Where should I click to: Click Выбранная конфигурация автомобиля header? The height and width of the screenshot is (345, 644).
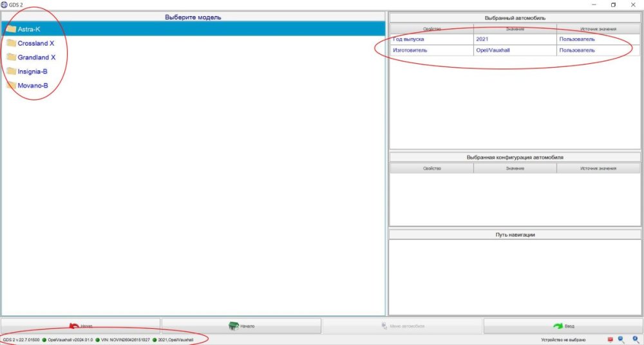pos(515,157)
